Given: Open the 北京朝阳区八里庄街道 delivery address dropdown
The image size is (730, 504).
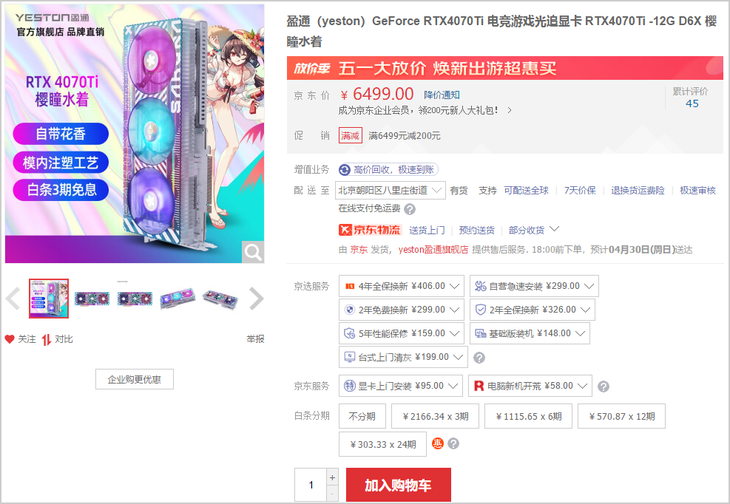Looking at the screenshot, I should 390,190.
